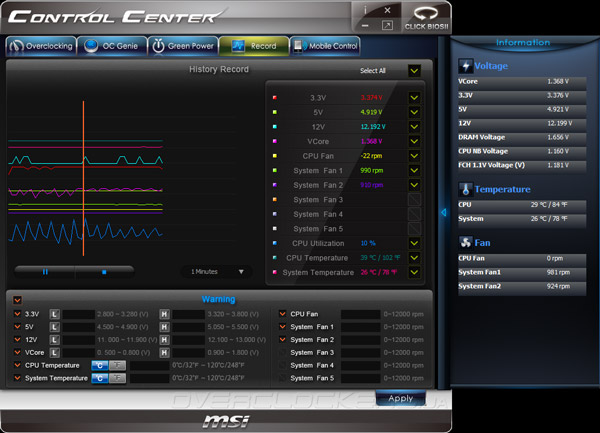Toggle CPU Temperature record checkbox

(x=414, y=257)
